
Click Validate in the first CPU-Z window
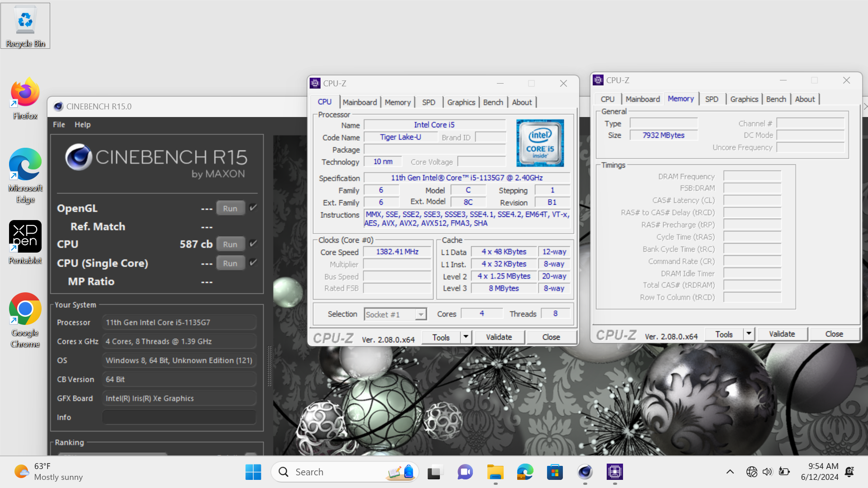[x=499, y=337]
